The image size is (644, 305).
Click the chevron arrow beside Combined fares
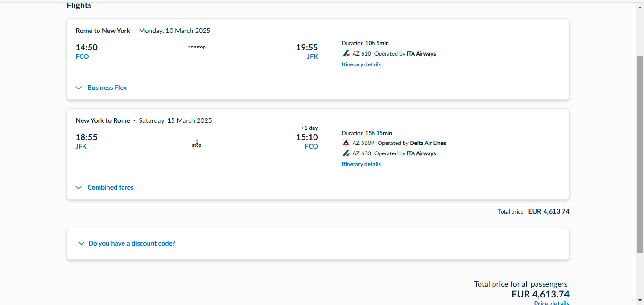coord(79,188)
